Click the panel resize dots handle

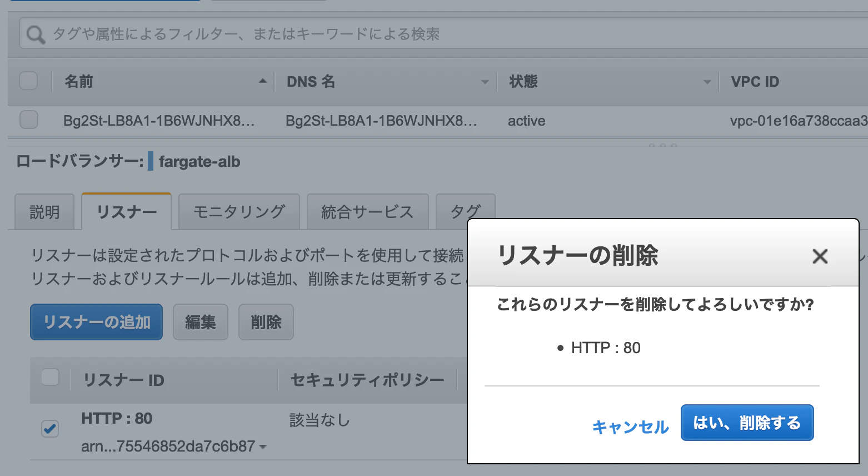coord(662,145)
